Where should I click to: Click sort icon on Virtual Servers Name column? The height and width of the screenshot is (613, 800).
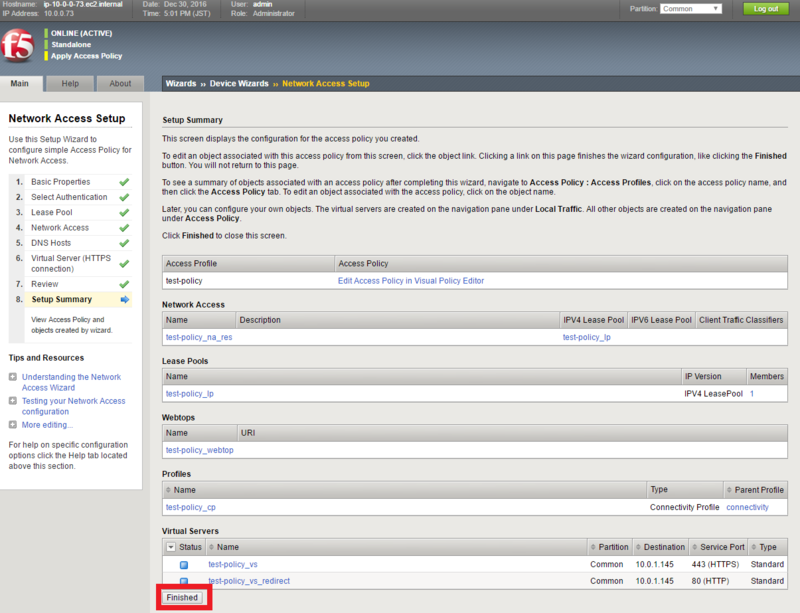tap(211, 547)
